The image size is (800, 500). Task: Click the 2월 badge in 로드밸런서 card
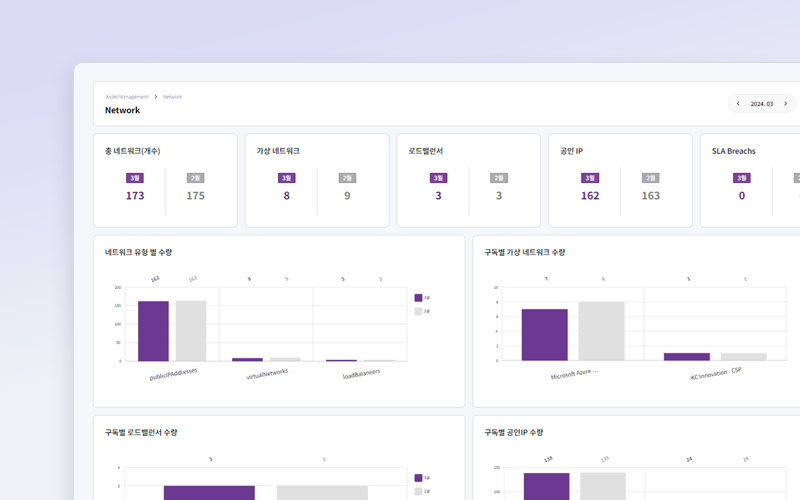(499, 178)
